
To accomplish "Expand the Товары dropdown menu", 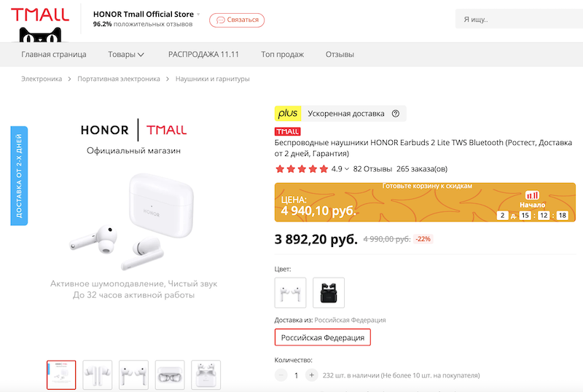I will [x=126, y=55].
